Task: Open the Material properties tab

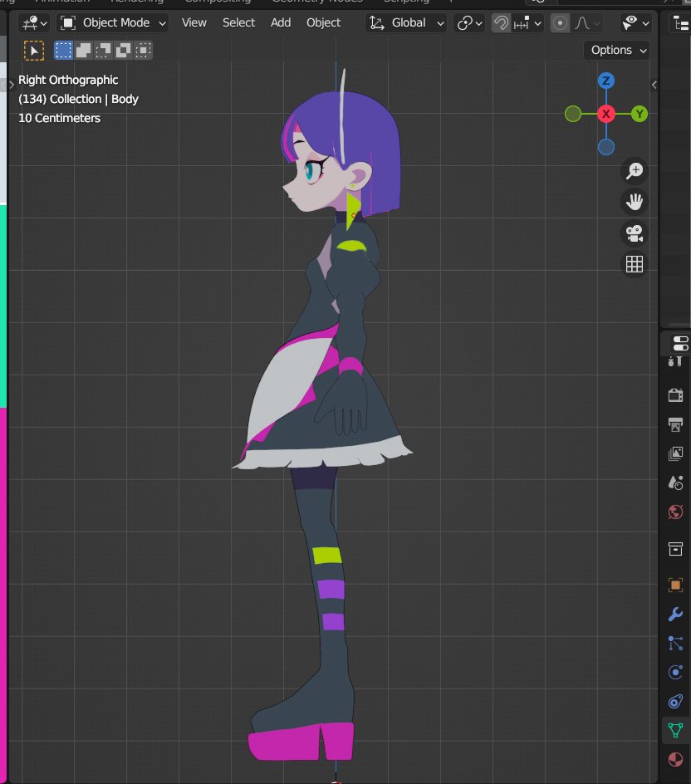Action: pos(675,759)
